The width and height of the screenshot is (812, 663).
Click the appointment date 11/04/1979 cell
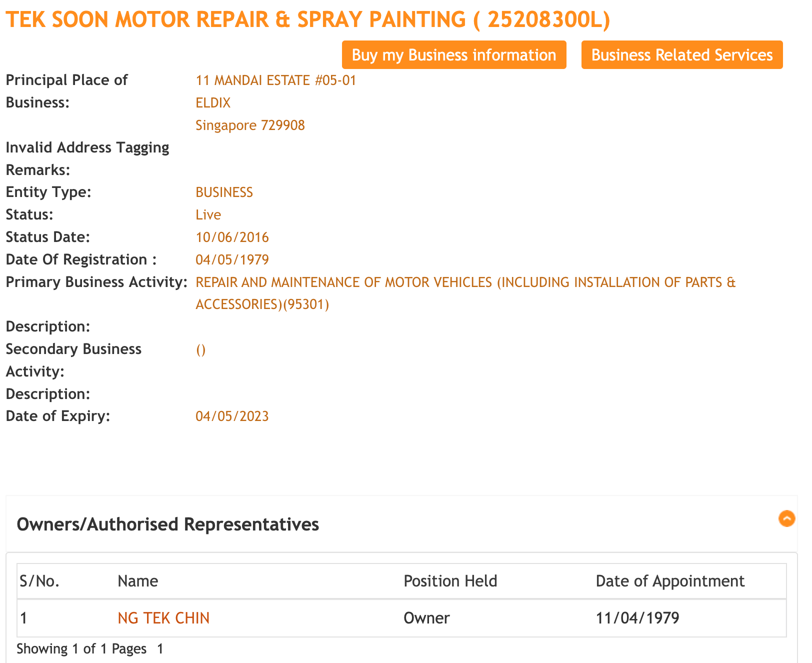pyautogui.click(x=637, y=618)
